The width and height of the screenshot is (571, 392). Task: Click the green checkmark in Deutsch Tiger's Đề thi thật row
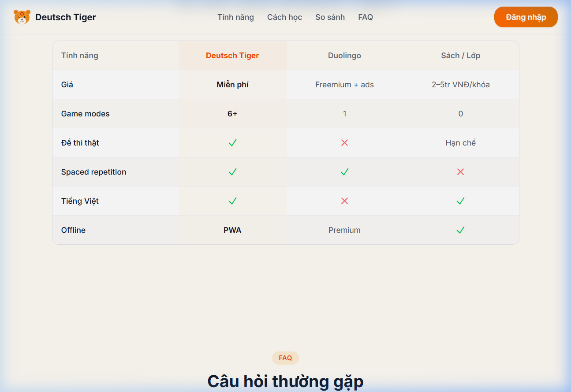pyautogui.click(x=232, y=143)
